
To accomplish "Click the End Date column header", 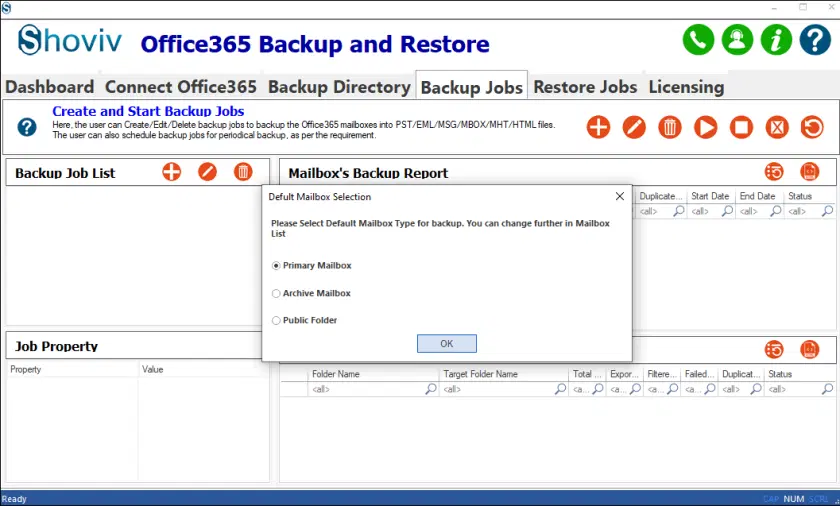I will 758,196.
